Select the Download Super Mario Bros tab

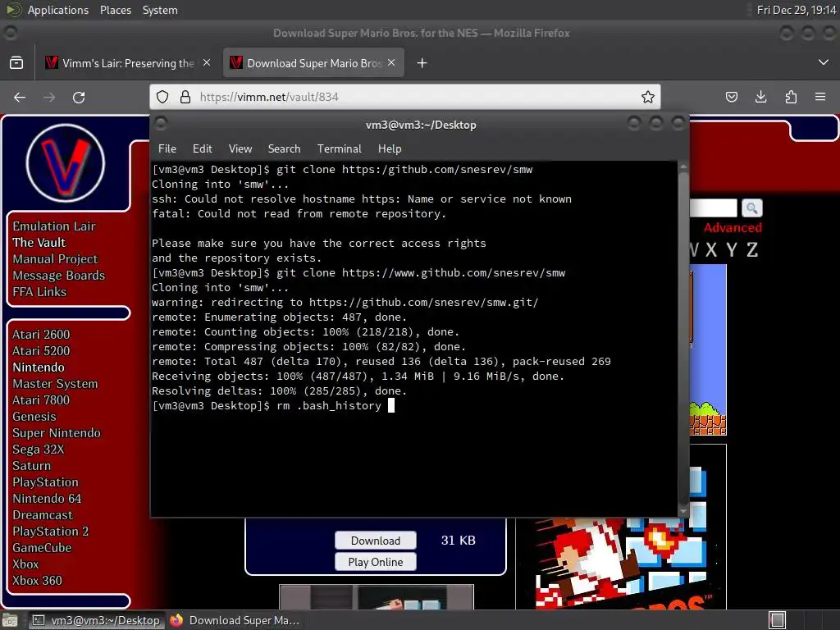pos(313,63)
